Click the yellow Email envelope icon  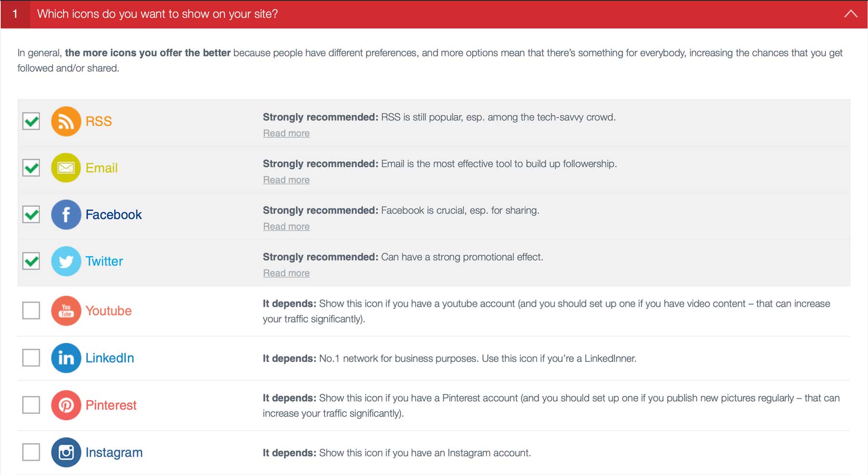66,168
